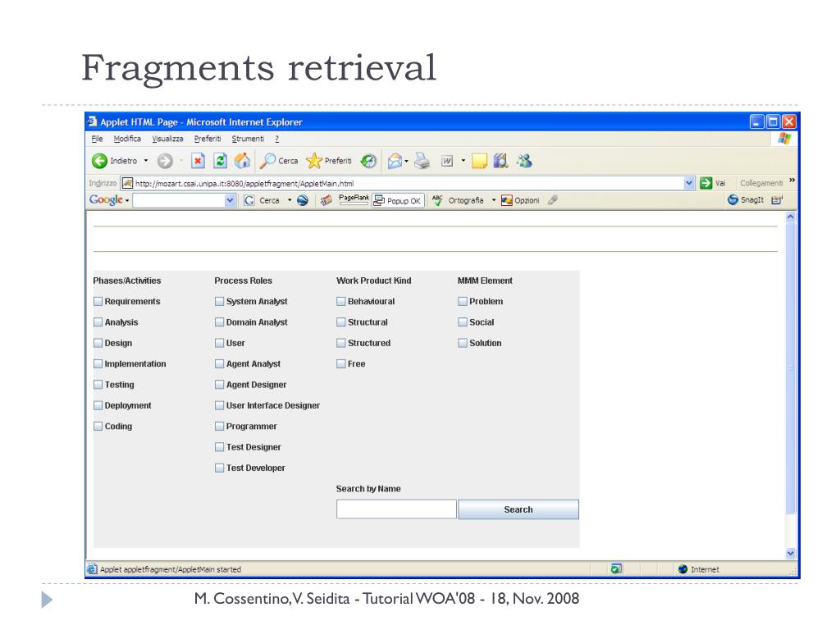Open Cerca search magnifier in toolbar
Image resolution: width=840 pixels, height=630 pixels.
click(267, 161)
